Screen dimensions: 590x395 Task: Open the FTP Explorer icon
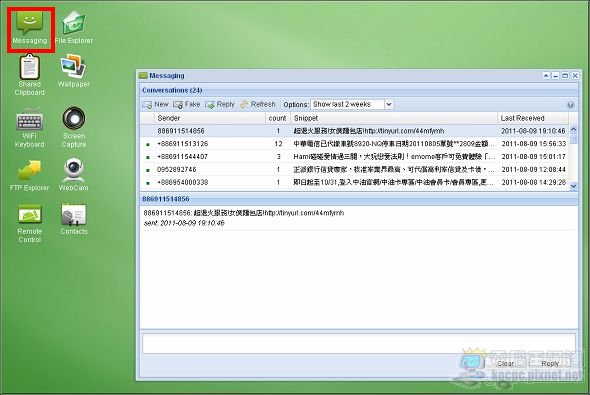point(29,175)
